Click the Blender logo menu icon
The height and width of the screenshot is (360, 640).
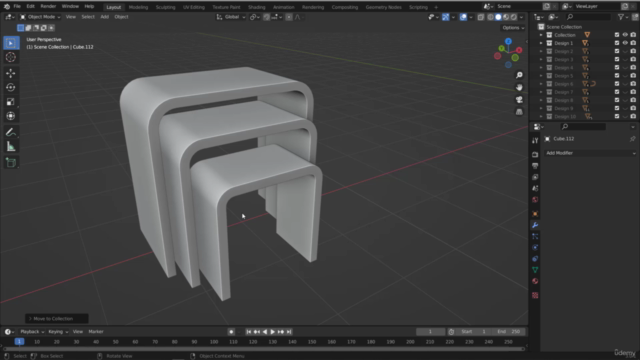point(7,7)
